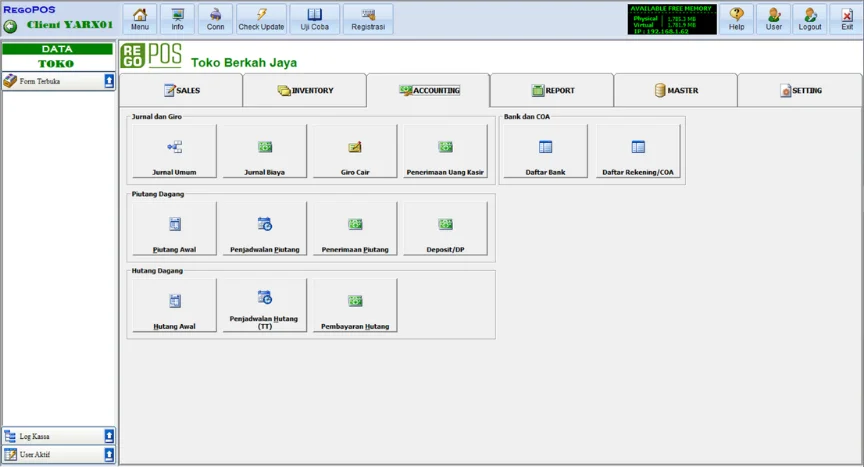Image resolution: width=864 pixels, height=467 pixels.
Task: Click the Check Update toolbar button
Action: 262,19
